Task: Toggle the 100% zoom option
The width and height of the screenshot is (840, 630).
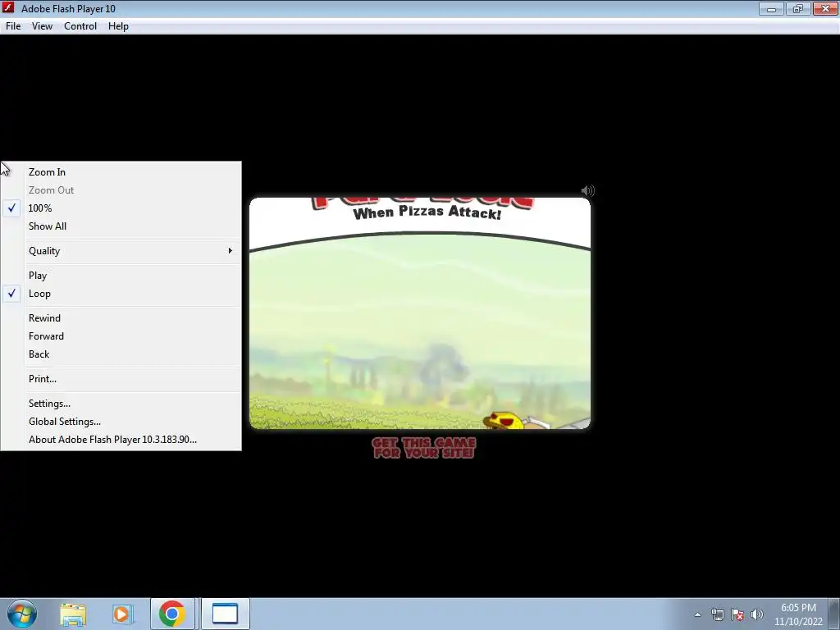Action: pos(121,208)
